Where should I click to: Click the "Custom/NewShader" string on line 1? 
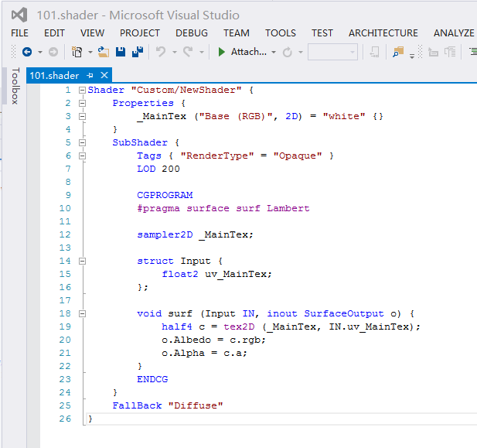click(x=186, y=91)
